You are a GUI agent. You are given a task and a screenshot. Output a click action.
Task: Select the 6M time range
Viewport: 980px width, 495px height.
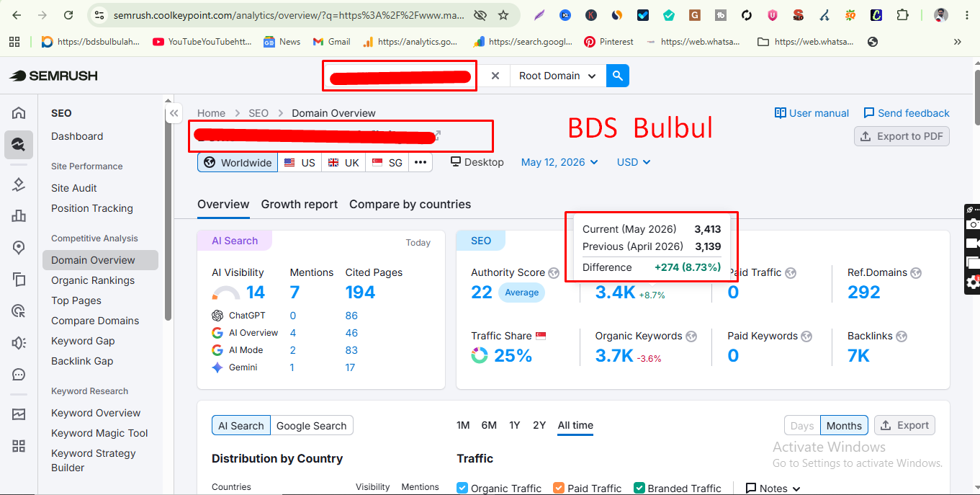(x=489, y=425)
